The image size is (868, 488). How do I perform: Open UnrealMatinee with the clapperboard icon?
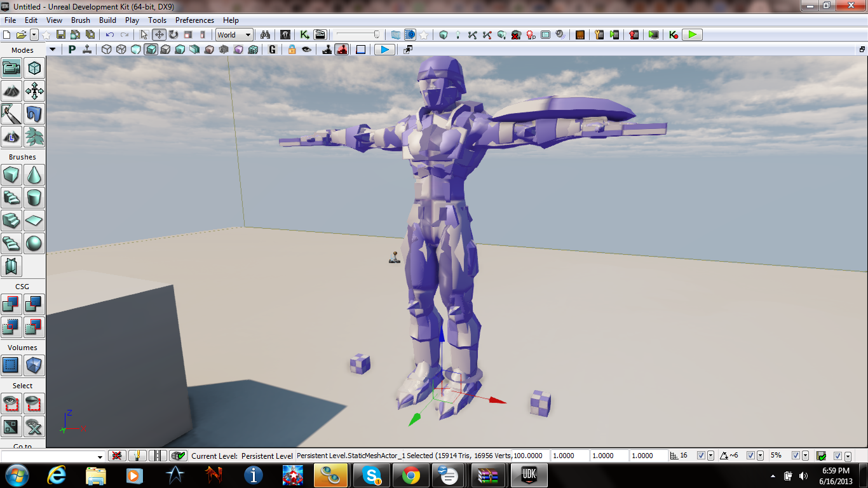[320, 35]
